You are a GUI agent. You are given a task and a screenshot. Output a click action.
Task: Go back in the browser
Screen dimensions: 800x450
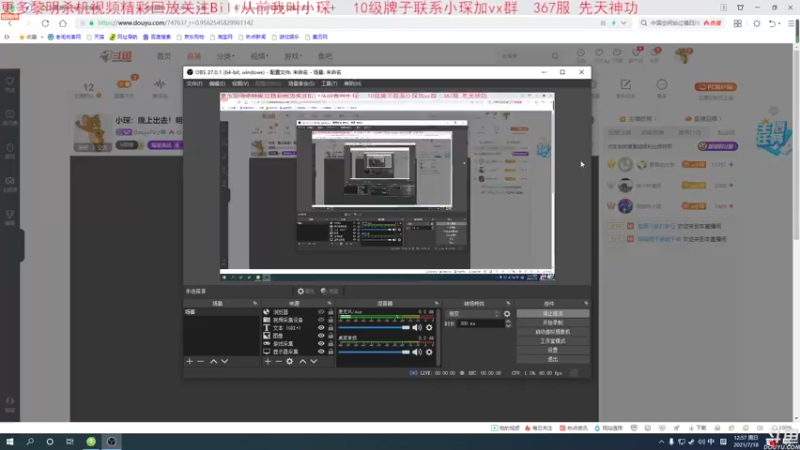[x=10, y=23]
